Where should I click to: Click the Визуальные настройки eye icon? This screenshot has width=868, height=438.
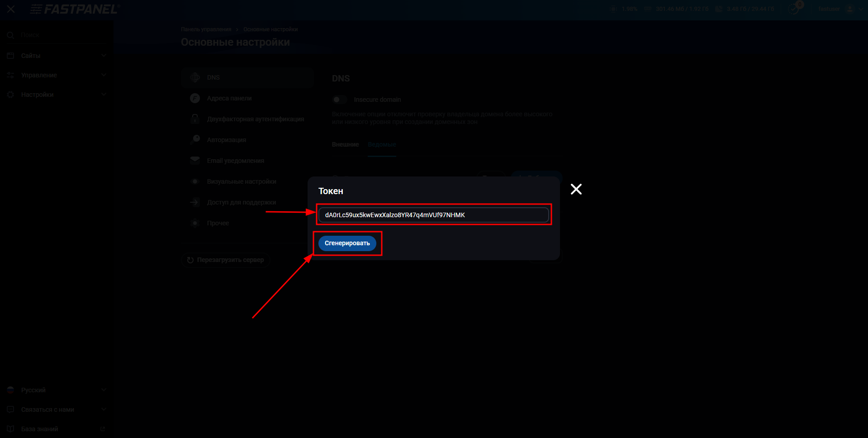tap(195, 181)
